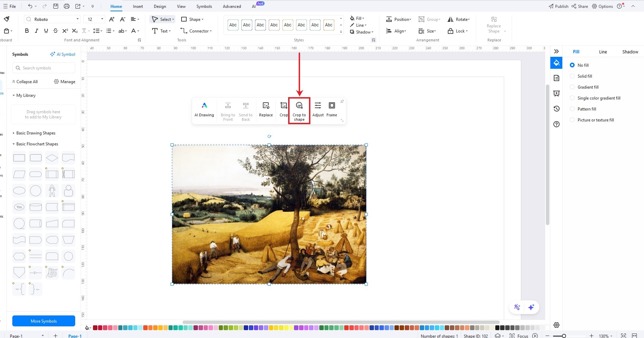The height and width of the screenshot is (338, 644).
Task: Click the Crop to shape tool
Action: pyautogui.click(x=299, y=111)
